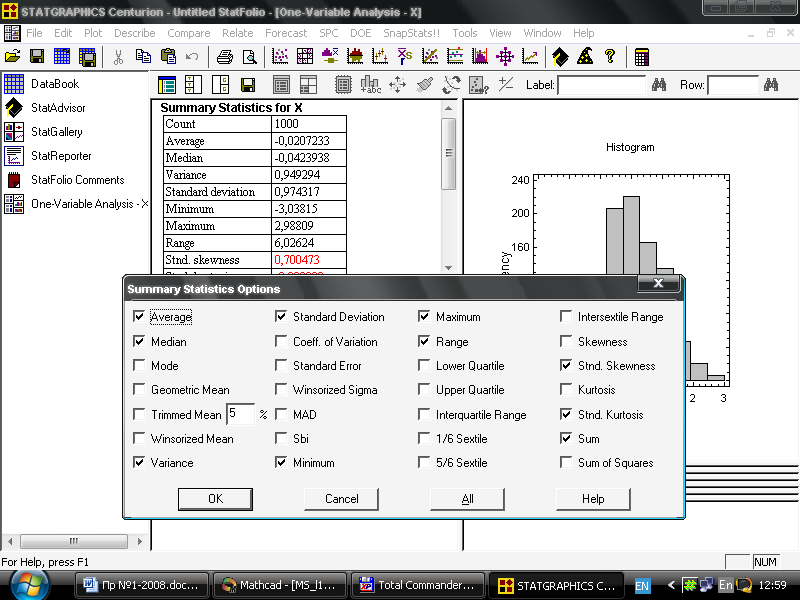
Task: Enable the Interquartile Range checkbox
Action: (x=423, y=414)
